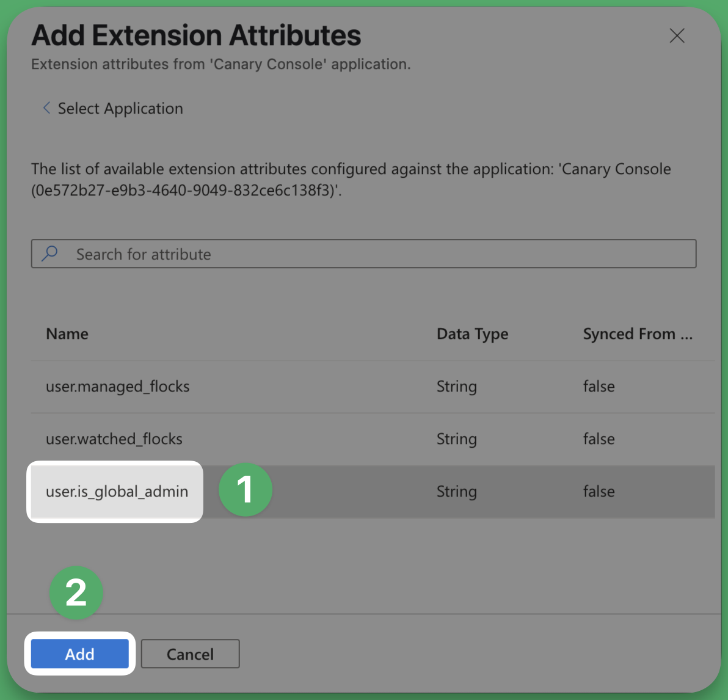Click the Cancel button

191,654
